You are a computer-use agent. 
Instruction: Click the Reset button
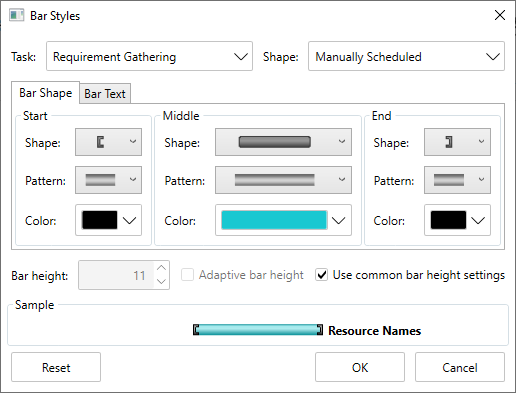click(x=56, y=367)
